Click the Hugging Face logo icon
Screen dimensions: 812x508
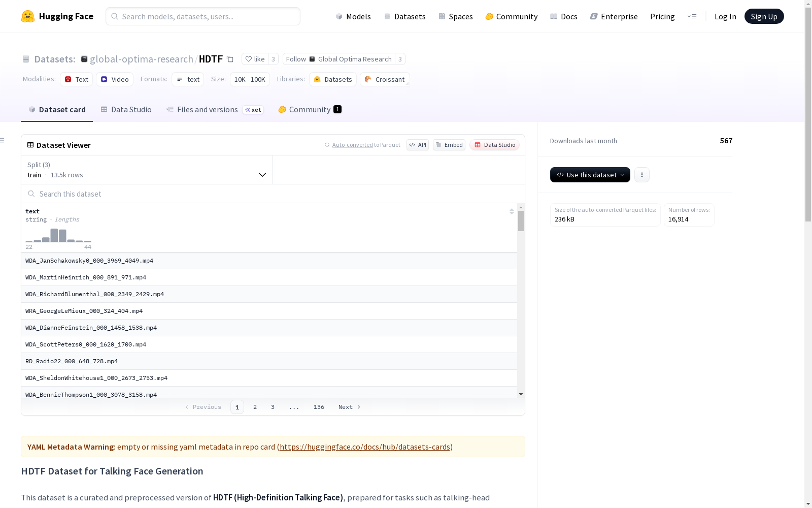(x=28, y=16)
